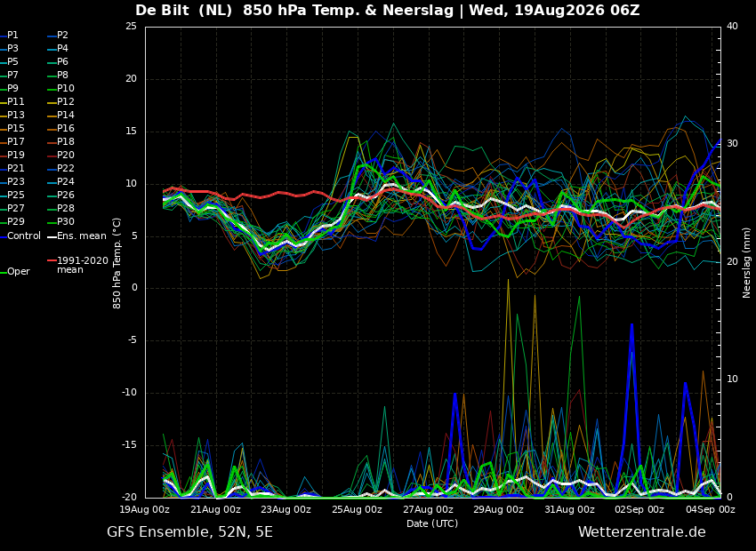The height and width of the screenshot is (551, 756).
Task: Select the P12 legend entry
Action: click(x=61, y=102)
